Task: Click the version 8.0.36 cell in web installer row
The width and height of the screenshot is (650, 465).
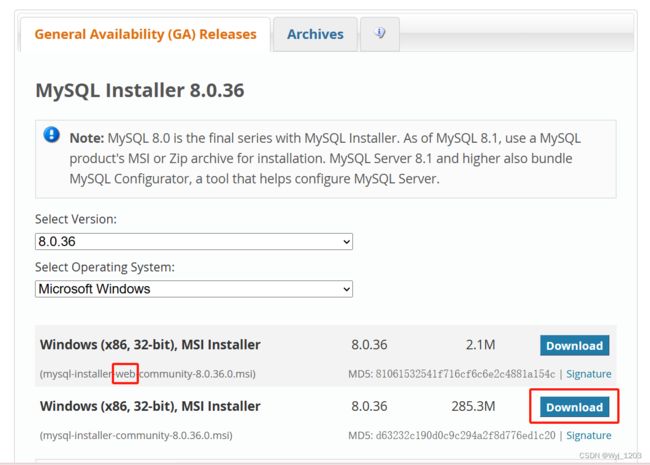Action: (369, 345)
